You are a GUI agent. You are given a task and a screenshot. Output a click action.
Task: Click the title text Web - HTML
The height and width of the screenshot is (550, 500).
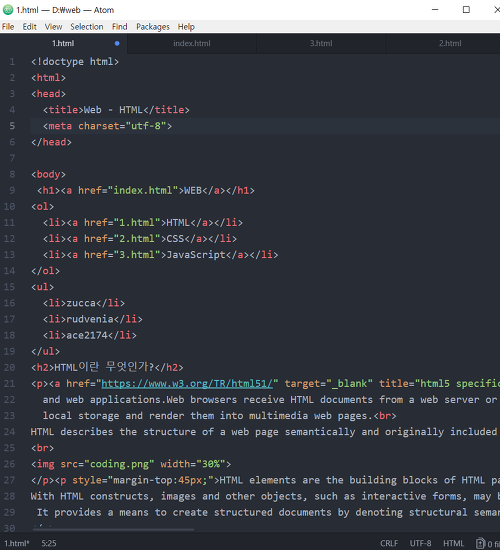coord(113,110)
